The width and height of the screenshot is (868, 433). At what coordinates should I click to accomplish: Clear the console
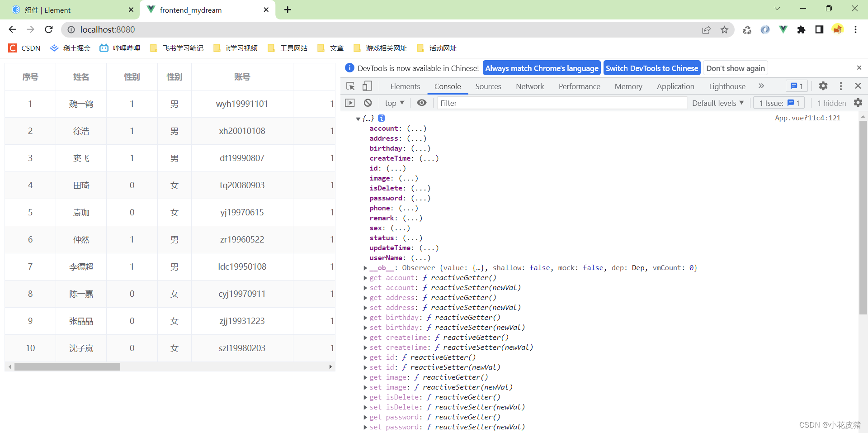coord(368,103)
